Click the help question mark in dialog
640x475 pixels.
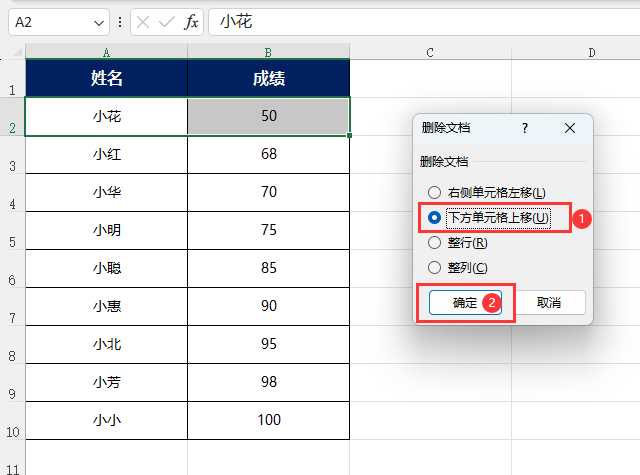pyautogui.click(x=525, y=128)
